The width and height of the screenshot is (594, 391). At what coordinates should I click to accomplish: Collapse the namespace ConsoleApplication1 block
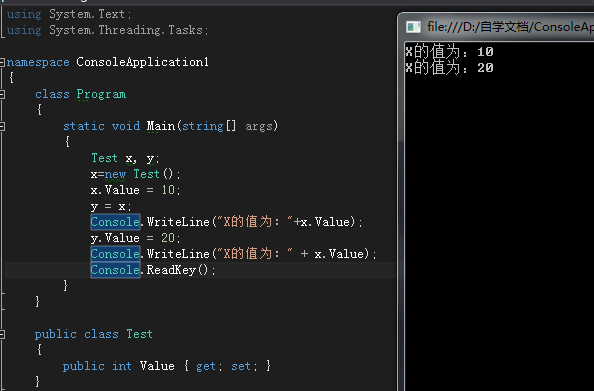tap(2, 62)
